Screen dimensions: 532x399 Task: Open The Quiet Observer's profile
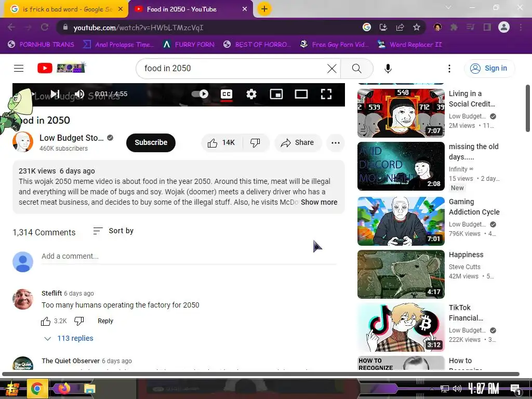tap(71, 361)
